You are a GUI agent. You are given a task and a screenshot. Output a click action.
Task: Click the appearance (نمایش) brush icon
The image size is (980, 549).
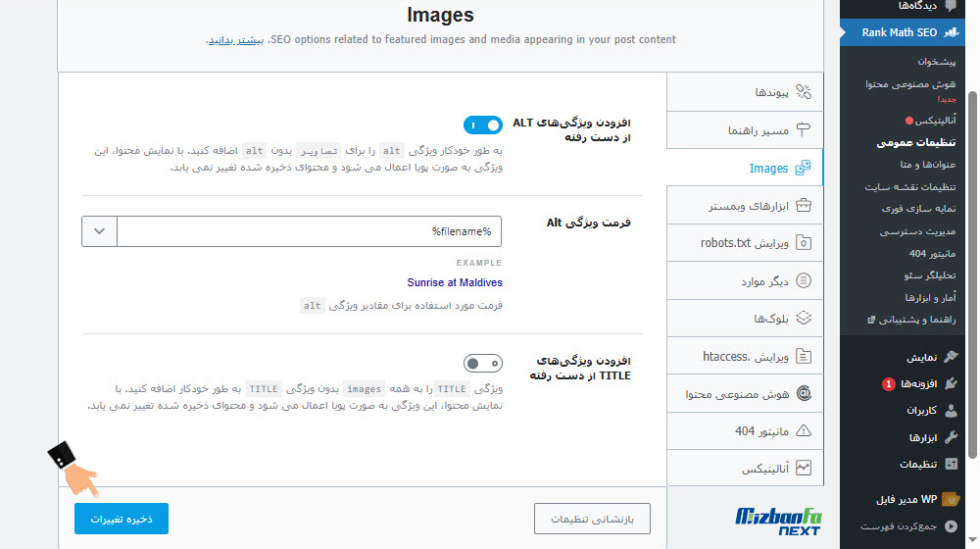click(951, 357)
